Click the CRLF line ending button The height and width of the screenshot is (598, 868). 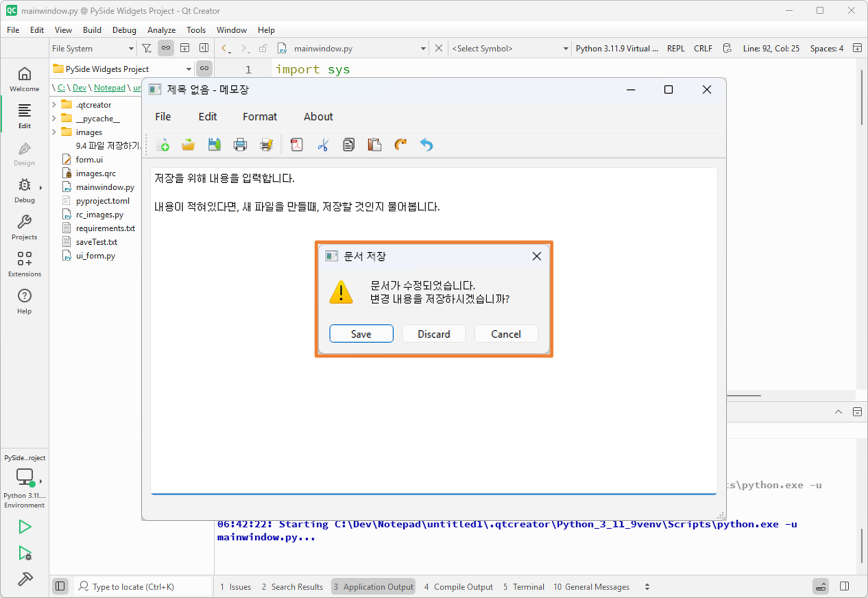[703, 49]
